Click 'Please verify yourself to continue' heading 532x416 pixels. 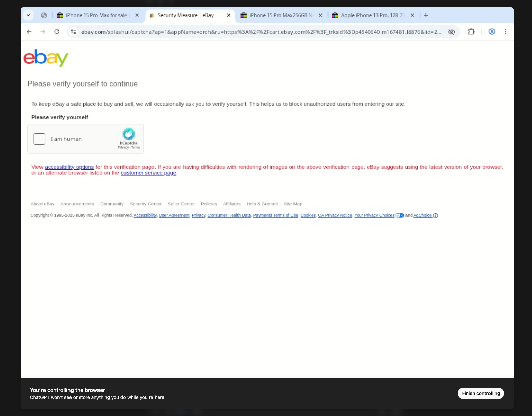(83, 84)
